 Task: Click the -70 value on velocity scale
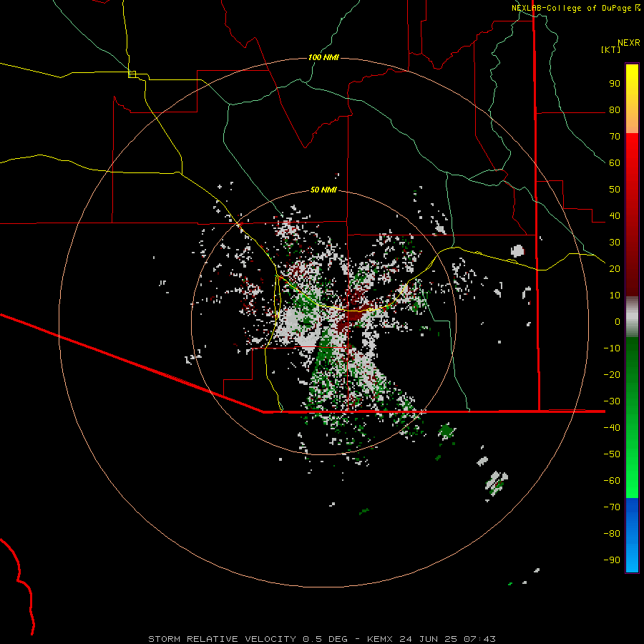tap(612, 507)
